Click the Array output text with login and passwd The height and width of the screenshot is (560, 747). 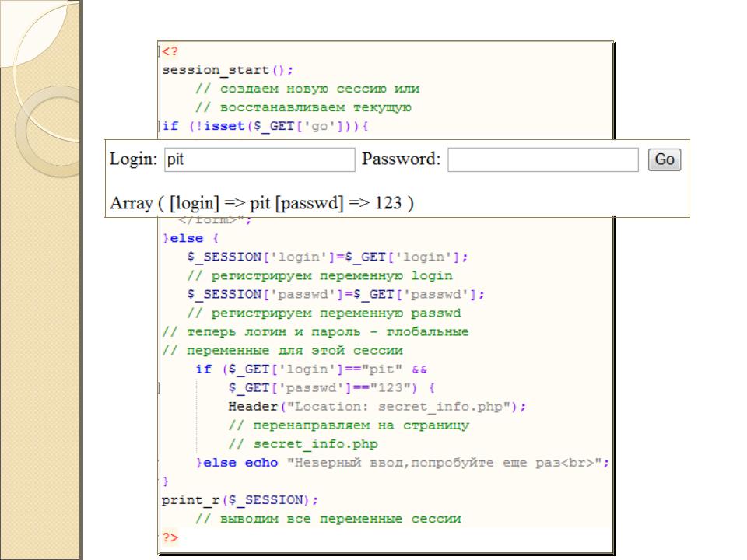[261, 203]
